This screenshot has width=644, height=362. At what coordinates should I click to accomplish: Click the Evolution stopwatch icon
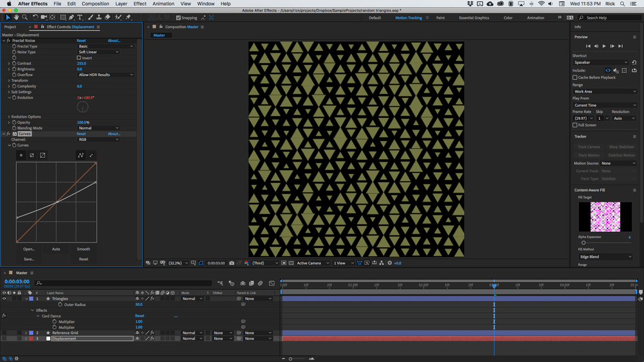[x=15, y=98]
